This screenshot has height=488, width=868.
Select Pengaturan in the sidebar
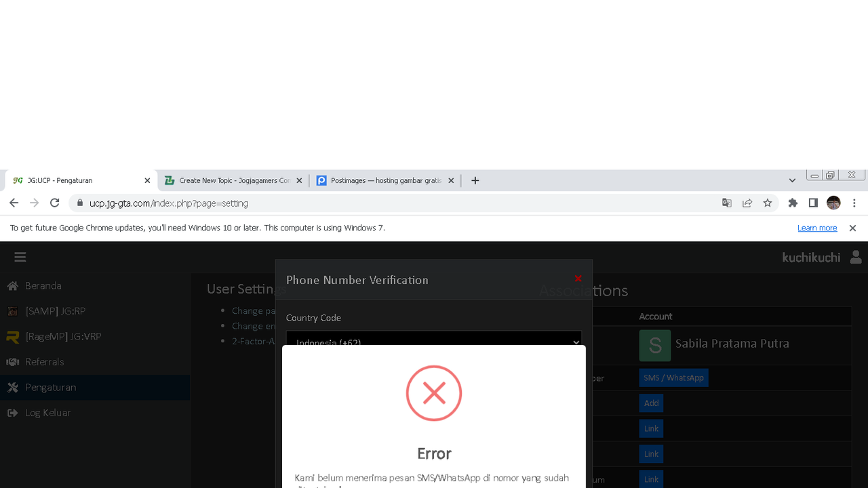point(95,388)
